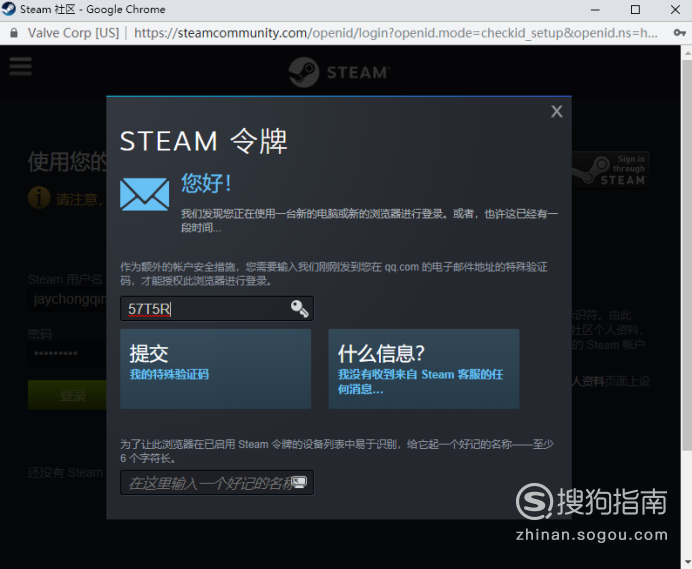Click the 'Sign in through STEAM' badge
This screenshot has width=692, height=569.
pos(610,170)
